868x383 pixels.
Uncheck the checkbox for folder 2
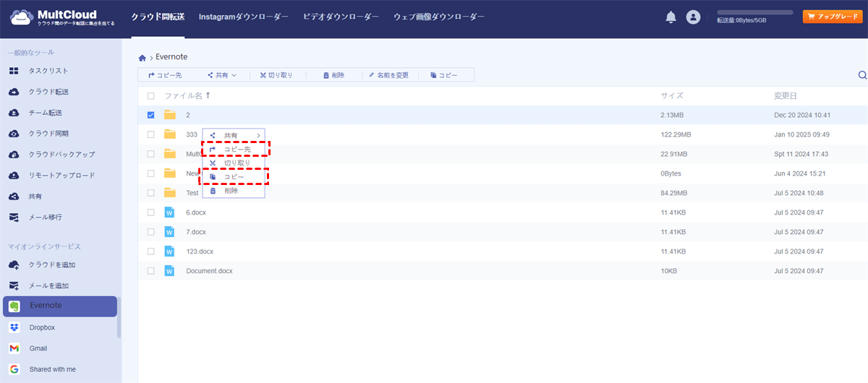[x=150, y=115]
